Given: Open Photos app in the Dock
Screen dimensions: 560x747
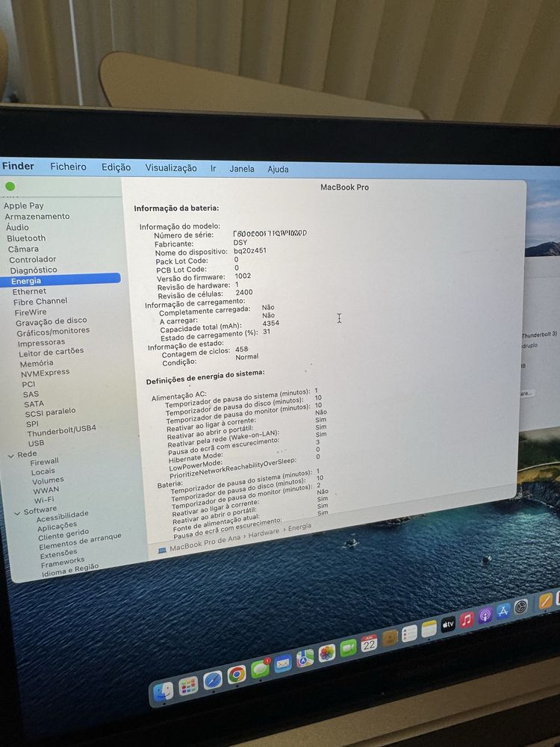Looking at the screenshot, I should [327, 653].
